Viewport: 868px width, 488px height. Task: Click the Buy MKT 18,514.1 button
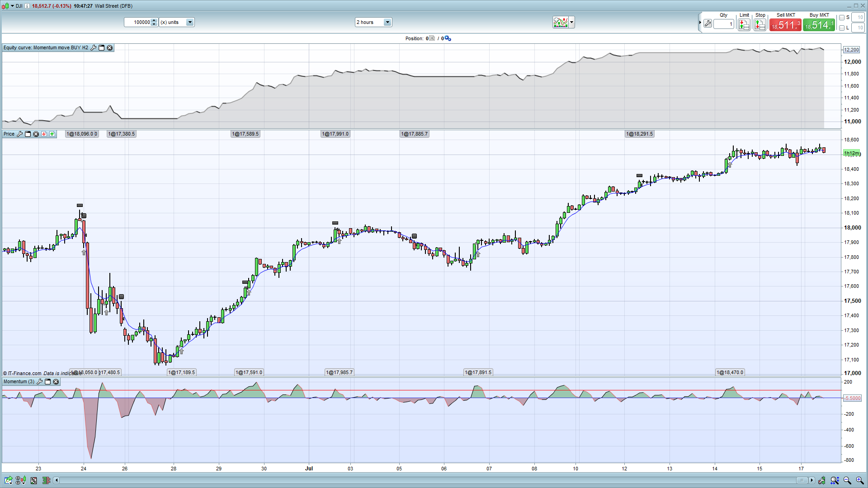point(819,25)
